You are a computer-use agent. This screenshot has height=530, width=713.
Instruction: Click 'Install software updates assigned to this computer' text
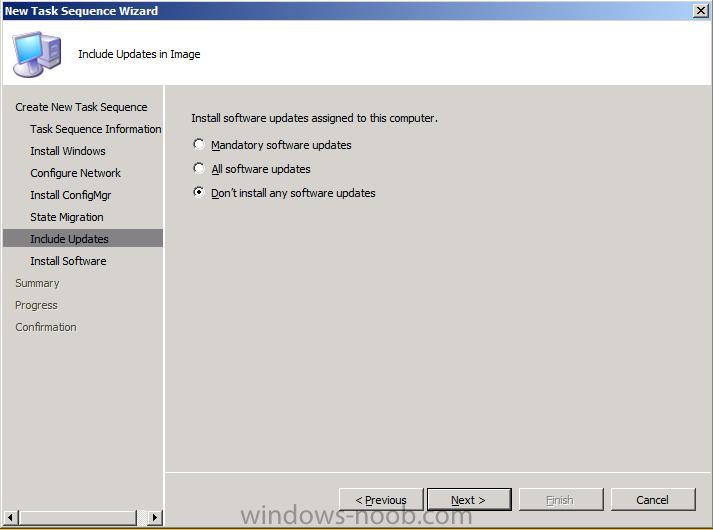314,118
